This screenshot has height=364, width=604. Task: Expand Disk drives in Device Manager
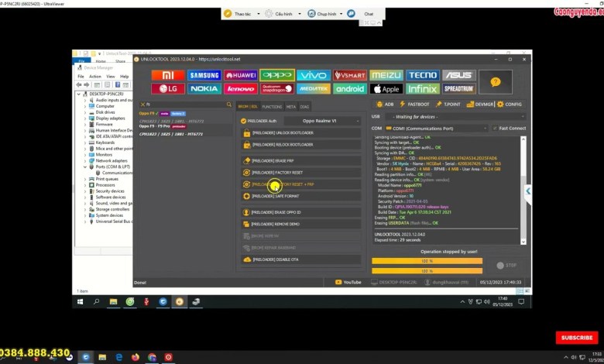(105, 112)
